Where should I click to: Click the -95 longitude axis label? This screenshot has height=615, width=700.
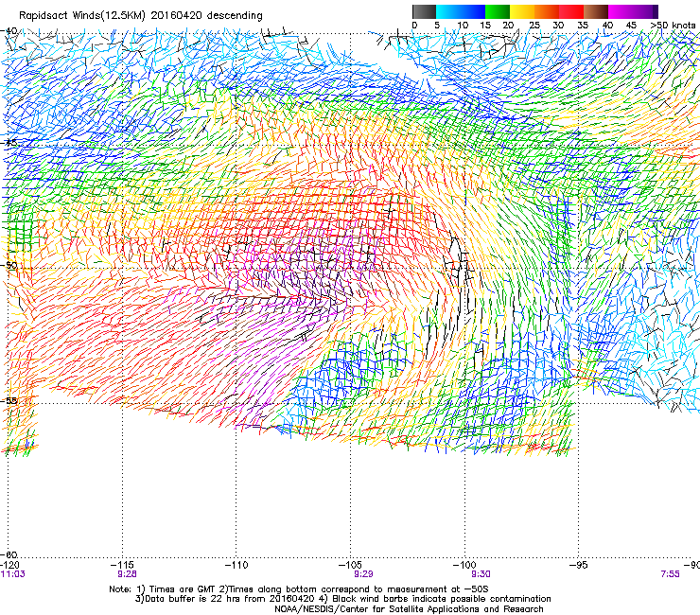[x=579, y=565]
